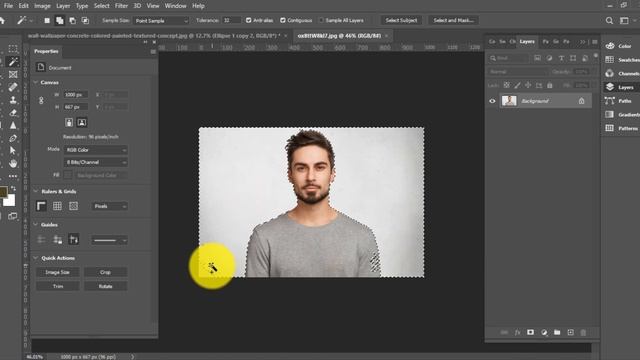Screen dimensions: 640x360
Task: Swap foreground and background colors
Action: coord(13,188)
